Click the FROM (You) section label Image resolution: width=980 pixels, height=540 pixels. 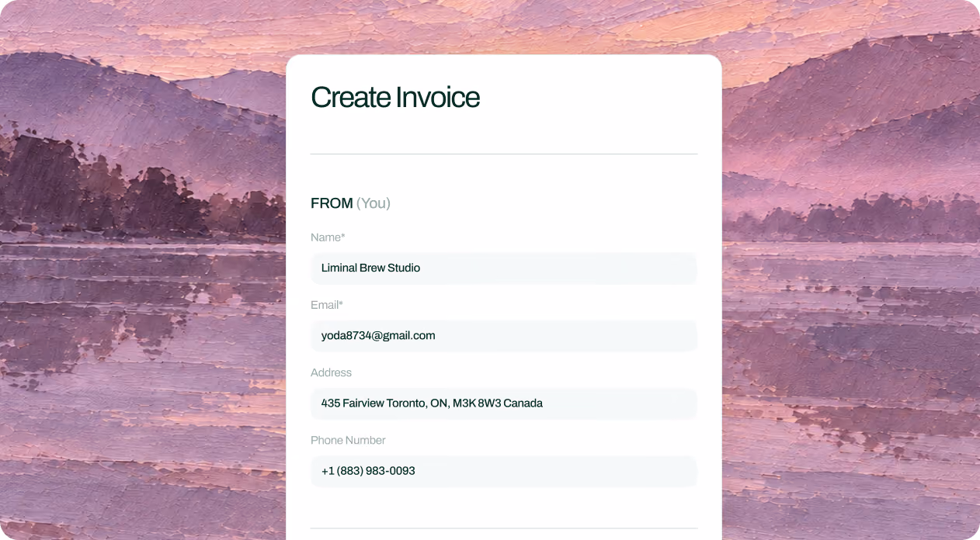(x=350, y=203)
